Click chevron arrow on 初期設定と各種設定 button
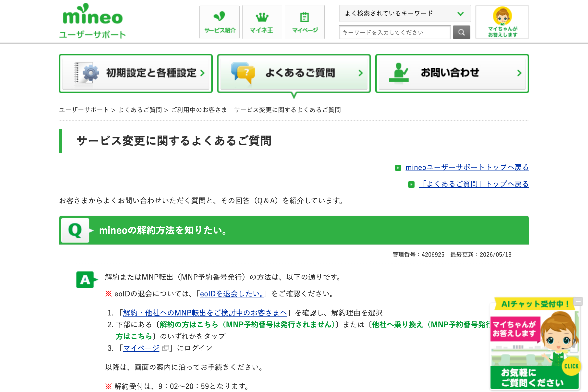Screen dimensions: 588x392 (203, 73)
